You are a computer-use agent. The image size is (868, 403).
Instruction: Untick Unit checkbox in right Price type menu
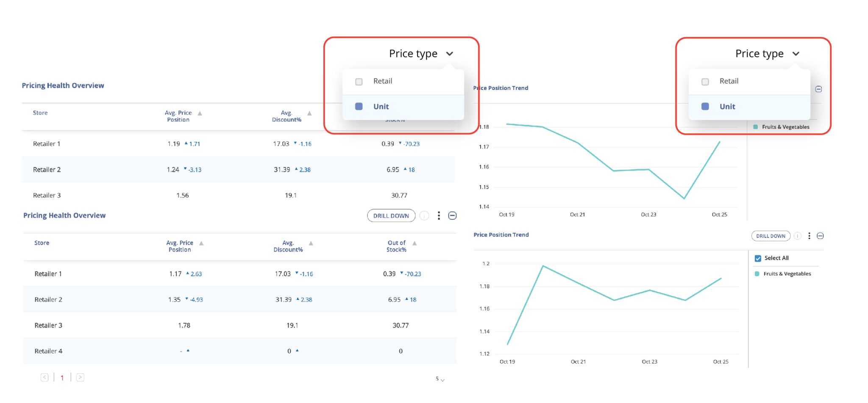point(705,106)
